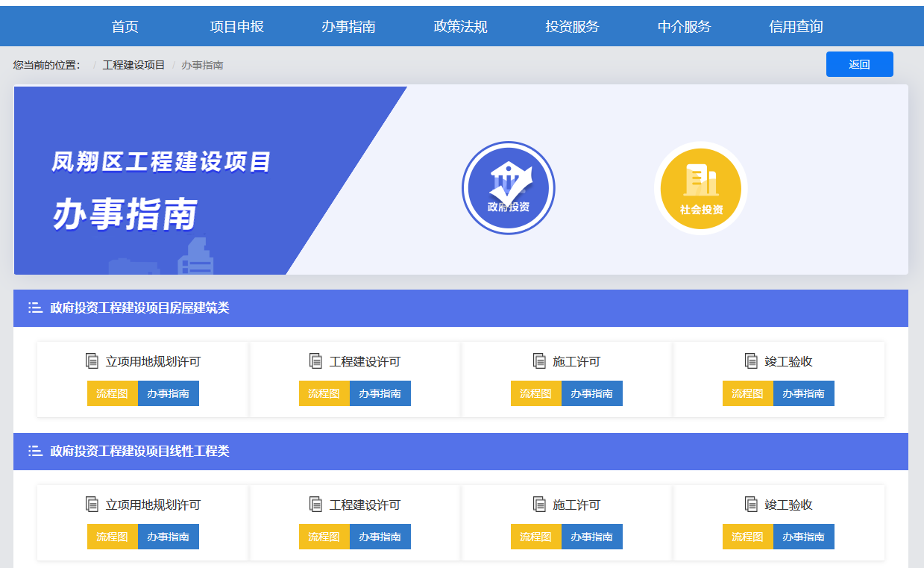Image resolution: width=924 pixels, height=568 pixels.
Task: Click the blue 返回 button
Action: [859, 64]
